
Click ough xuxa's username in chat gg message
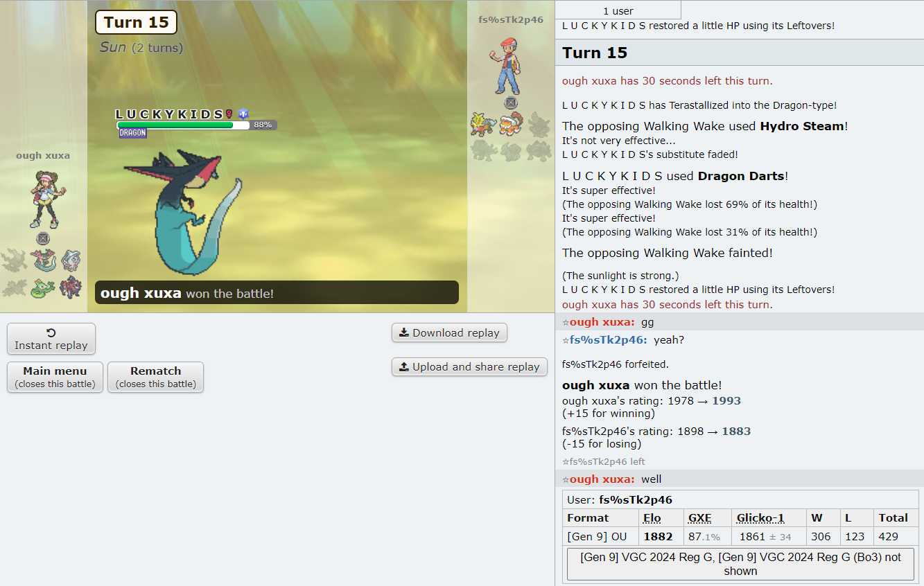602,322
